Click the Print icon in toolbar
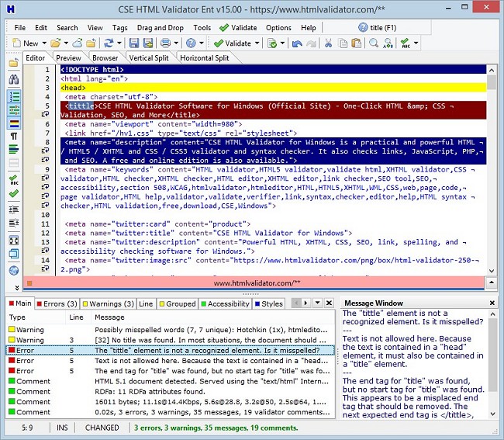 pos(166,43)
